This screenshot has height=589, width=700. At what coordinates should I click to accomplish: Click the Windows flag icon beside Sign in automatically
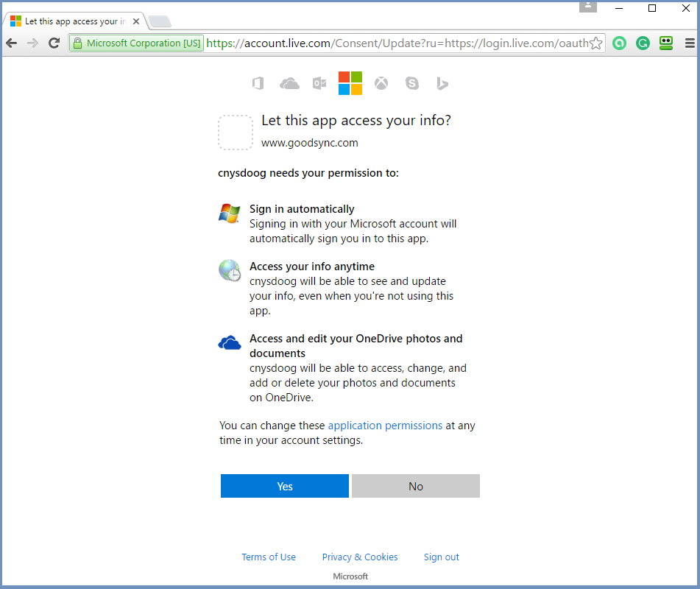230,213
